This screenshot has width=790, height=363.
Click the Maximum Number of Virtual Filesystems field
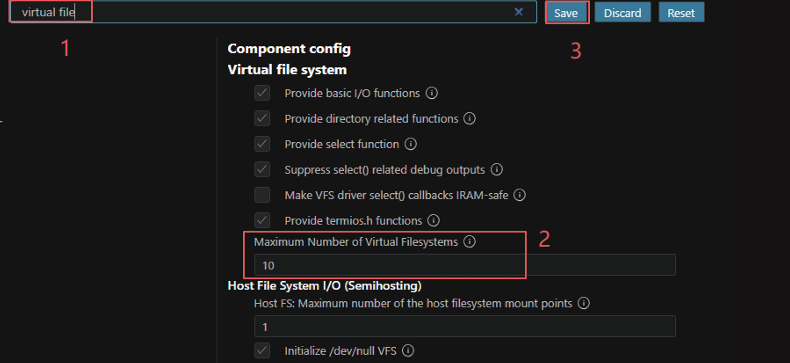[x=465, y=265]
